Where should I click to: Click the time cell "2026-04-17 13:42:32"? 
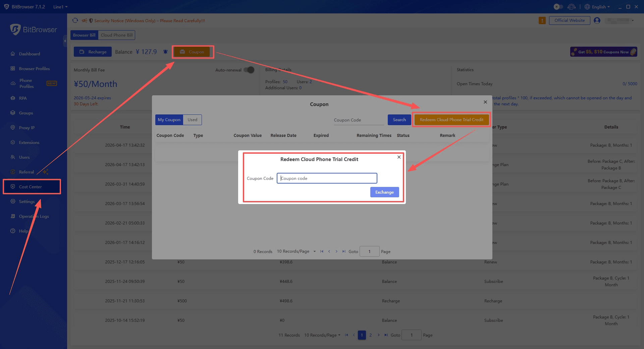[x=125, y=145]
